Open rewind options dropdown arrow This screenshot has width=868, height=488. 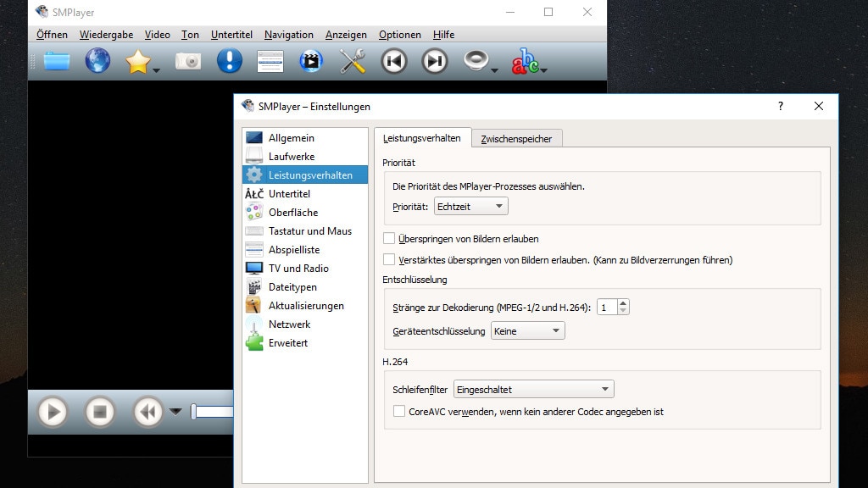pos(175,411)
